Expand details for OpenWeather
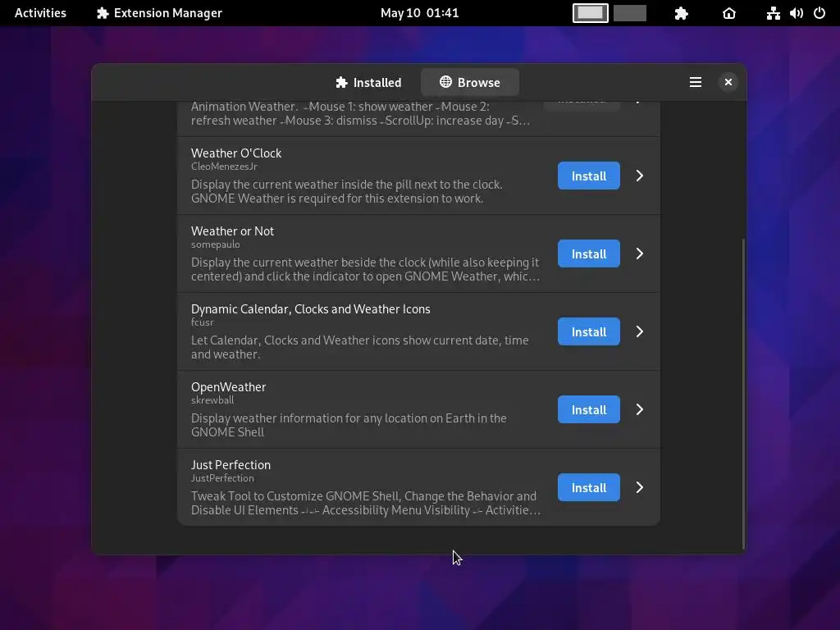840x630 pixels. click(640, 409)
